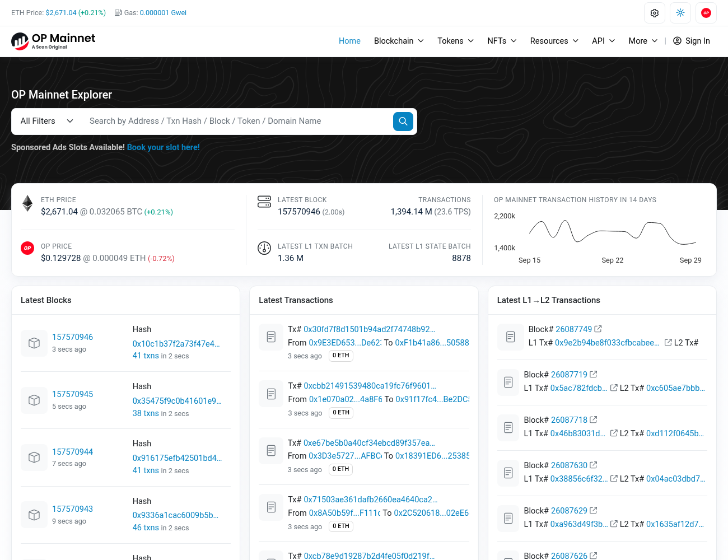Click the 1,394.14 M transactions value
728x560 pixels.
pos(412,212)
